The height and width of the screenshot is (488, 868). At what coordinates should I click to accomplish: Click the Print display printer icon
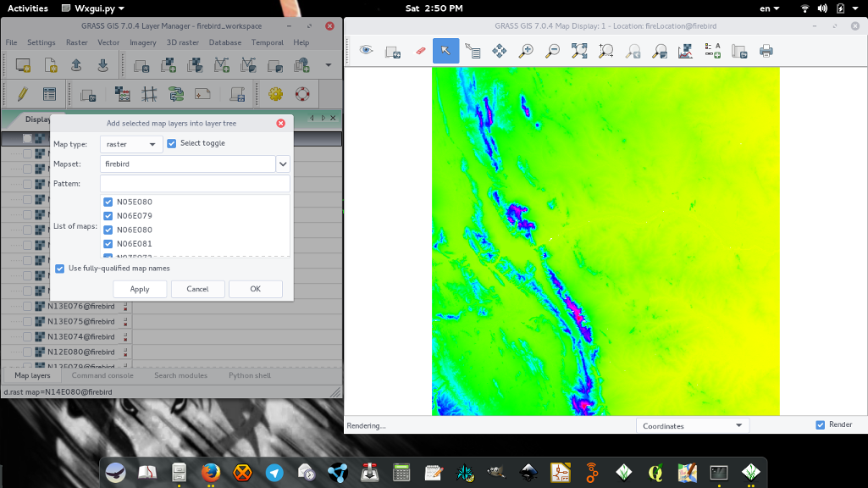tap(766, 51)
